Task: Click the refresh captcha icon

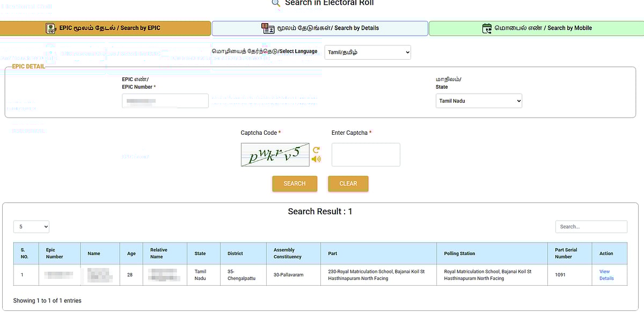Action: [316, 150]
